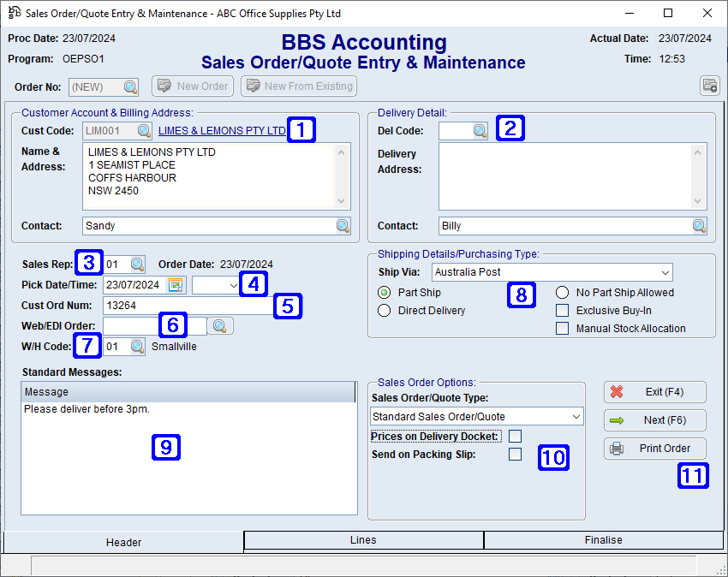Viewport: 728px width, 577px height.
Task: Click the Message column header
Action: coord(188,392)
